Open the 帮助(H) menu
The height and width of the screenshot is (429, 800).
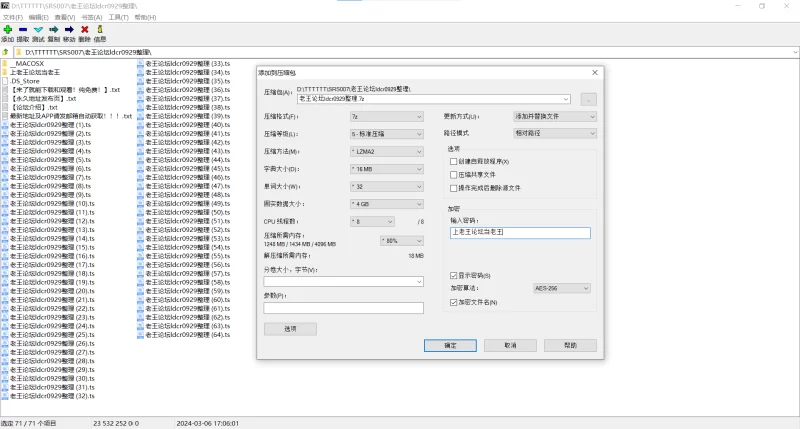145,17
